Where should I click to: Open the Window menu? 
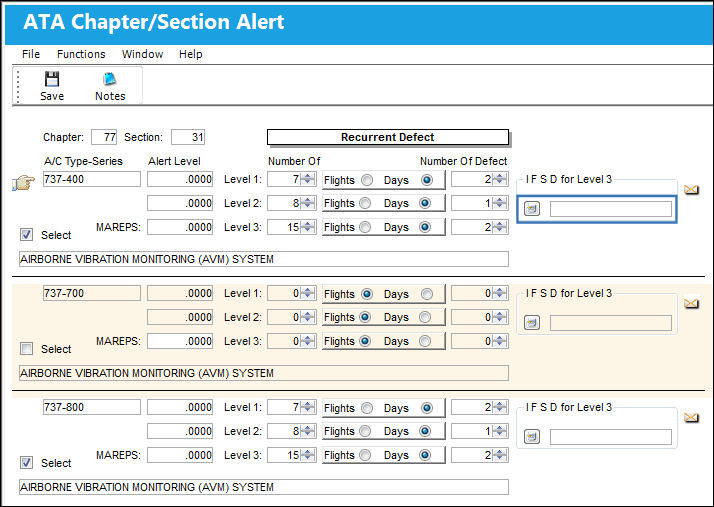pos(143,54)
